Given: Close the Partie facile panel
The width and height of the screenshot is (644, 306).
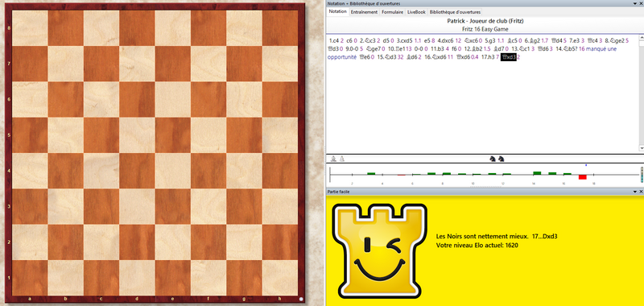Looking at the screenshot, I should coord(641,192).
